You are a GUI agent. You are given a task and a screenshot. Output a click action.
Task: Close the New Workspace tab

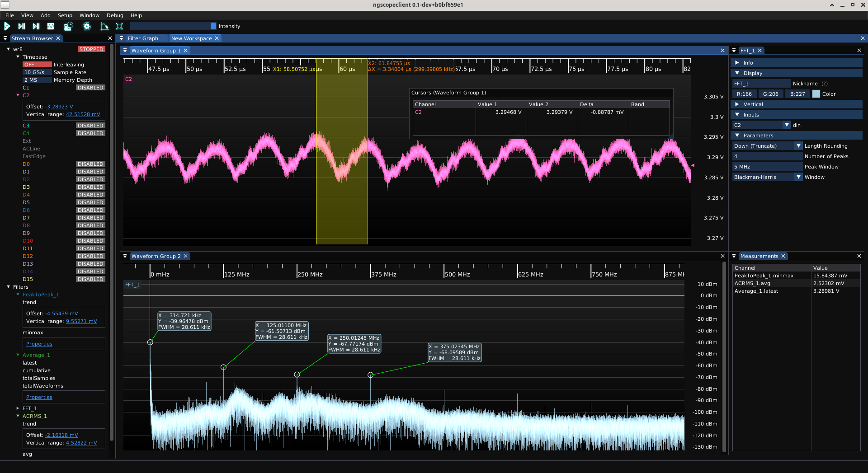[x=217, y=38]
